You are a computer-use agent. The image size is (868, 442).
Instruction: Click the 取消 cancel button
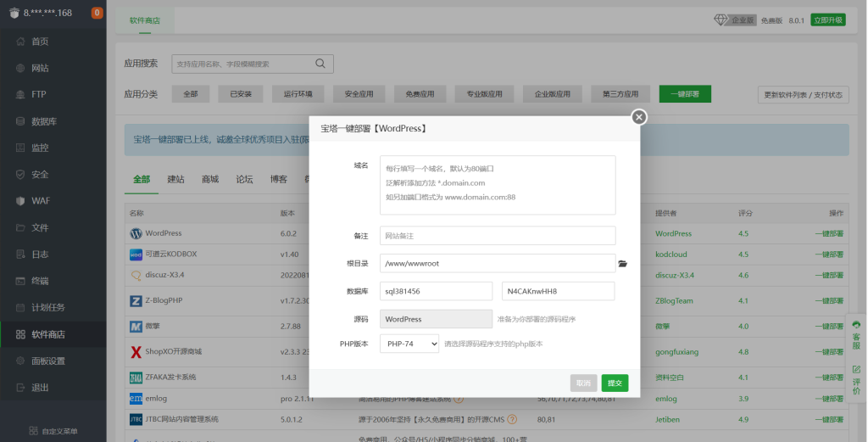click(x=583, y=383)
